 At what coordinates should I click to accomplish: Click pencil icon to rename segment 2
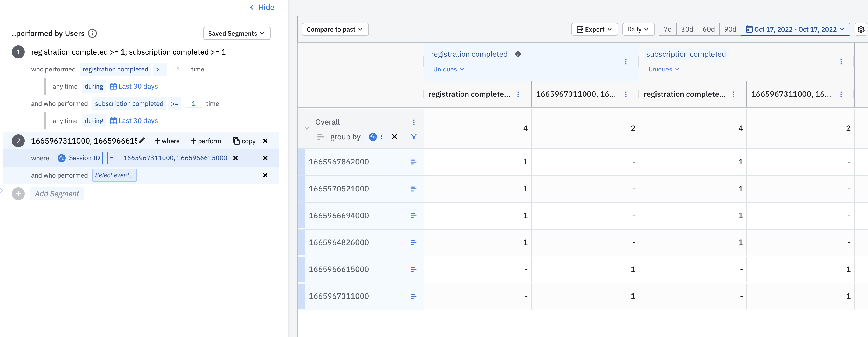pyautogui.click(x=142, y=140)
